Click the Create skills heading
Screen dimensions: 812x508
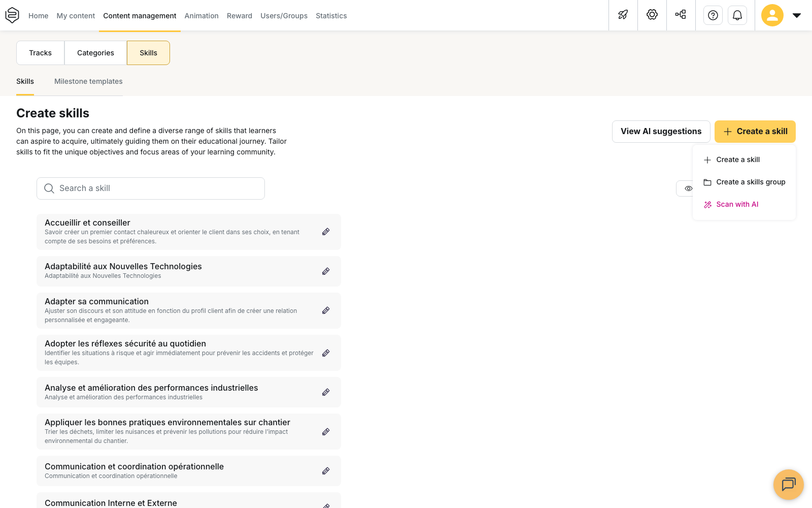[x=53, y=113]
